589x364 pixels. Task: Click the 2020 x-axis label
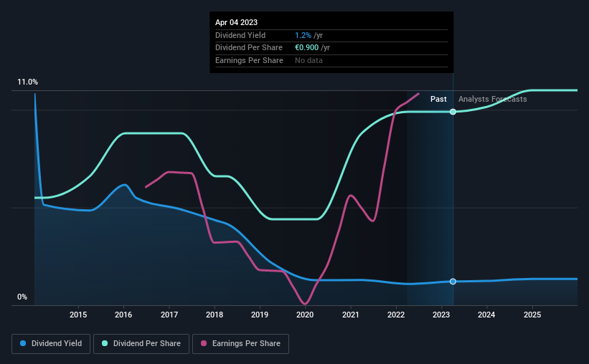305,315
